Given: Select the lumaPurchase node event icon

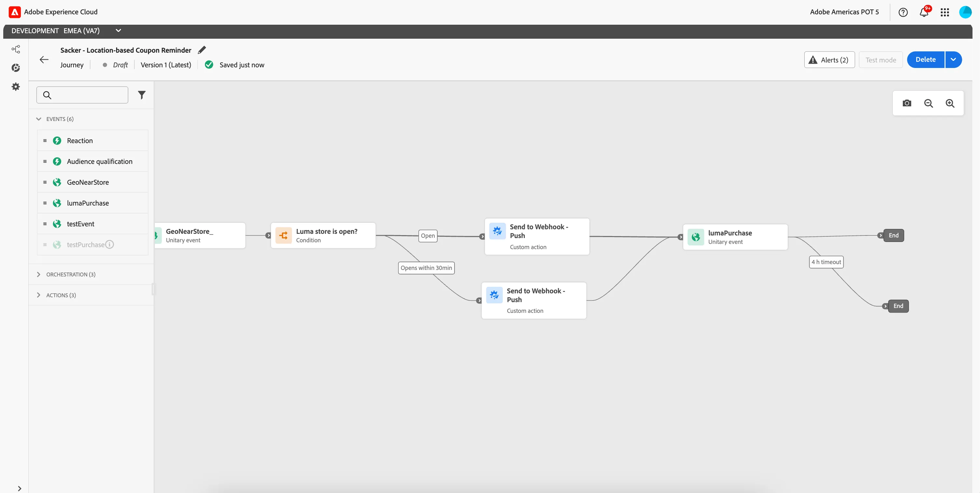Looking at the screenshot, I should point(695,237).
